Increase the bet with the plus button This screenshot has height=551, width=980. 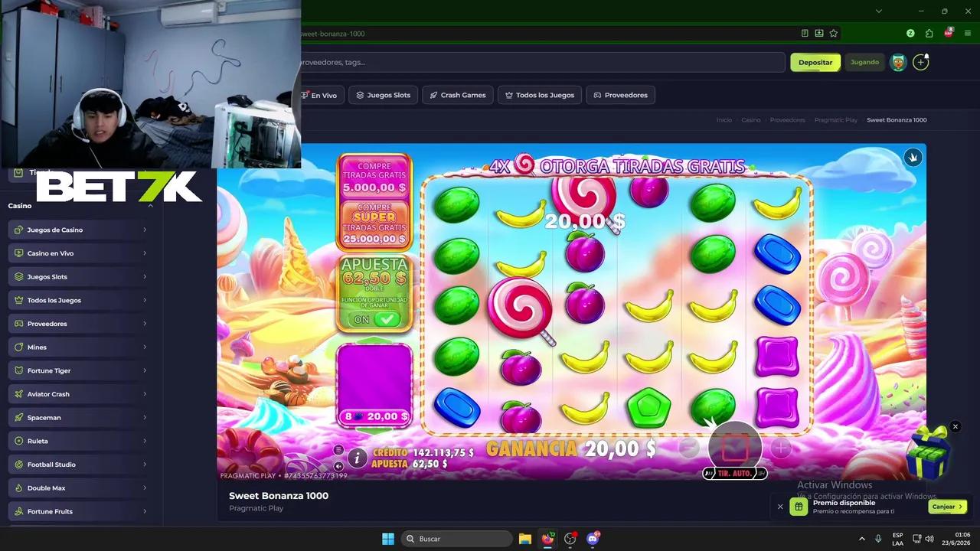coord(780,448)
